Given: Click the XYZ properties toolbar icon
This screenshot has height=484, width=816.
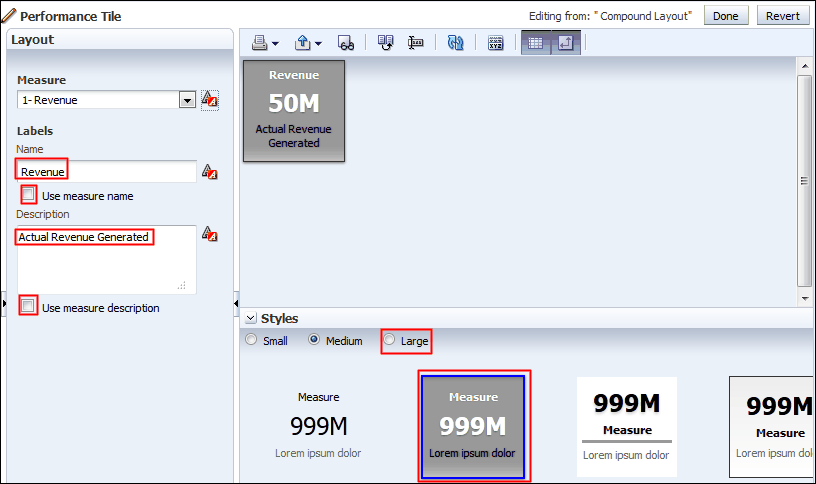Looking at the screenshot, I should 495,43.
